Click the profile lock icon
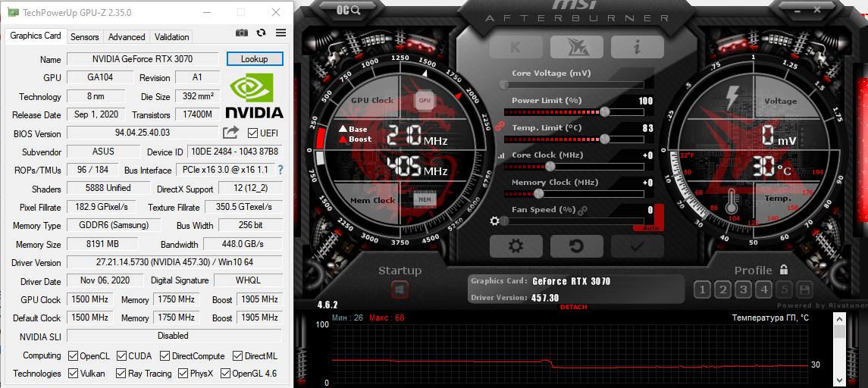868x388 pixels. point(783,270)
